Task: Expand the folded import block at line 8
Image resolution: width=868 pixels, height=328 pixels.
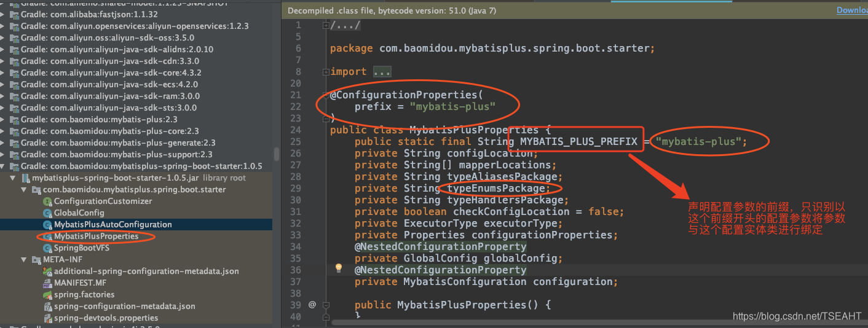Action: pos(326,72)
